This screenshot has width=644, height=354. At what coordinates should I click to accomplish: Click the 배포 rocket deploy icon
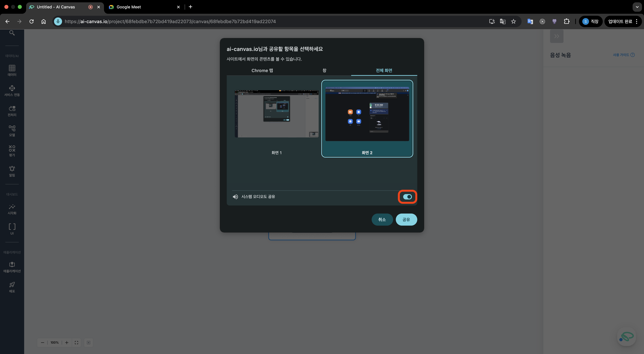click(12, 287)
